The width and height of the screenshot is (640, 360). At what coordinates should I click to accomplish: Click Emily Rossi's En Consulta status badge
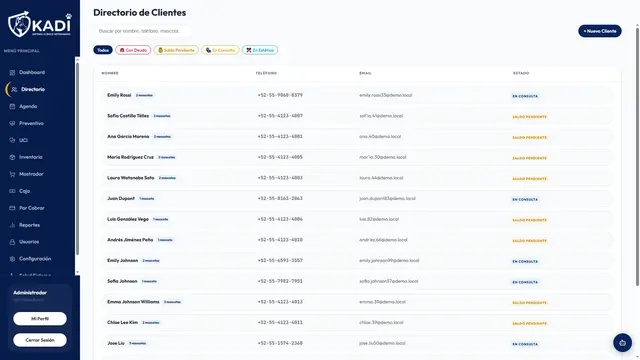click(x=525, y=96)
